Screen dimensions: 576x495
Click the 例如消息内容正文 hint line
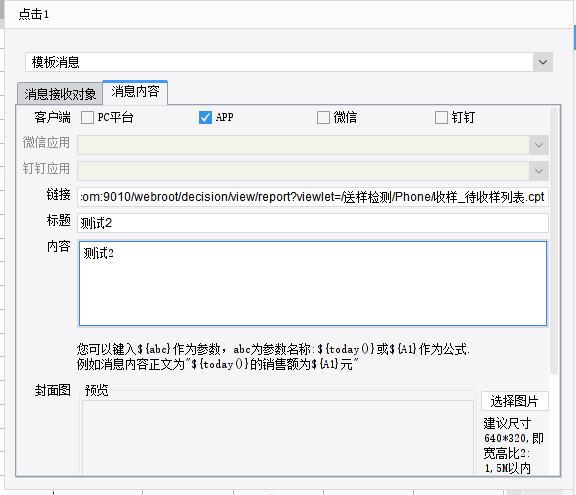[218, 364]
